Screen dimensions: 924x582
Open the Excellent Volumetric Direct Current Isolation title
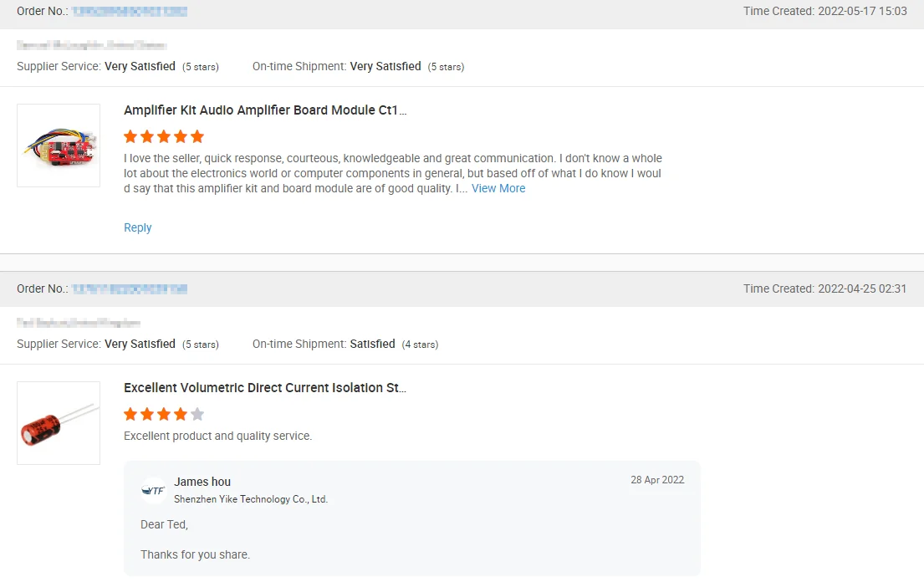pos(265,388)
